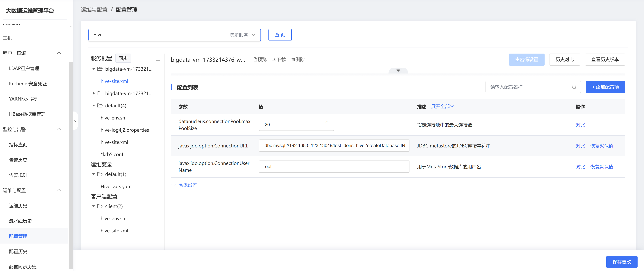Click the ConnectionURL jdbc value field
The width and height of the screenshot is (644, 271).
334,146
